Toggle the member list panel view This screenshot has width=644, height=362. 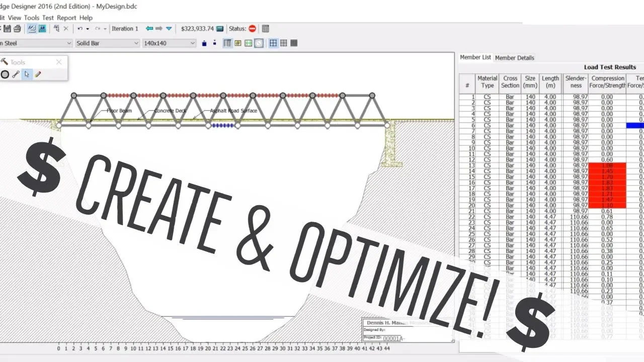point(227,43)
